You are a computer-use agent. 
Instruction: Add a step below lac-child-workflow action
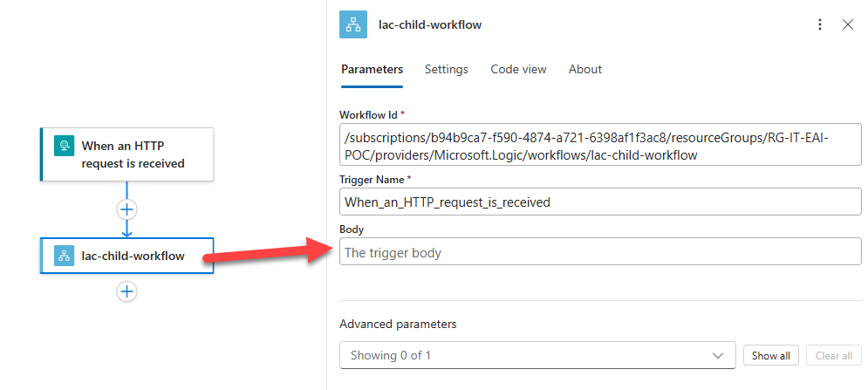pyautogui.click(x=127, y=291)
